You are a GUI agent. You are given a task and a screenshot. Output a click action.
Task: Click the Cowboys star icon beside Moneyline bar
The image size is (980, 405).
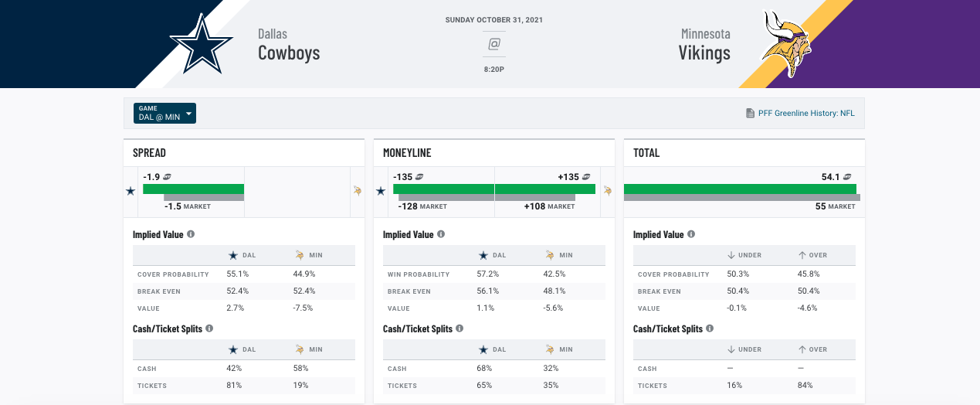380,190
